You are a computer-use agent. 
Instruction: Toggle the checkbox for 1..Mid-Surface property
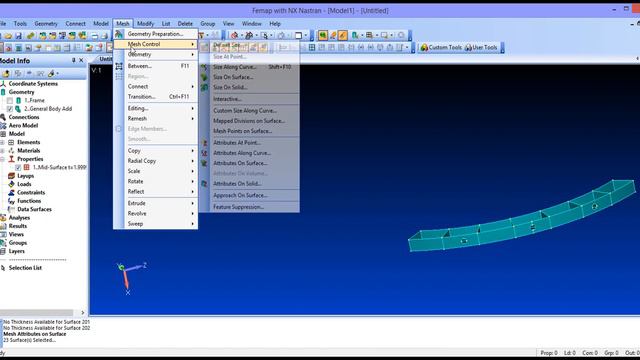(x=18, y=167)
